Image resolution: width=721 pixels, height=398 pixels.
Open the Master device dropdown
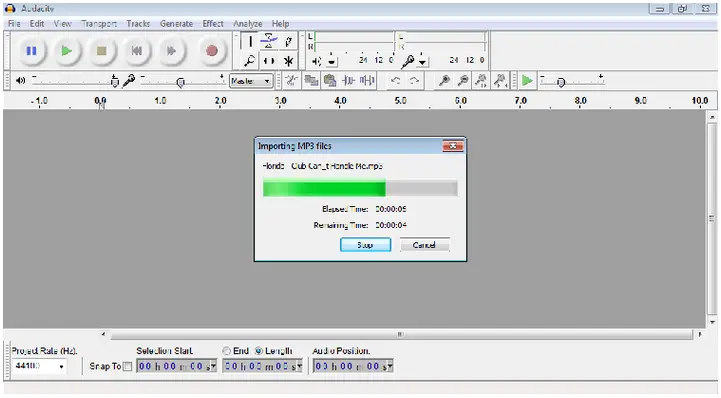pos(251,81)
